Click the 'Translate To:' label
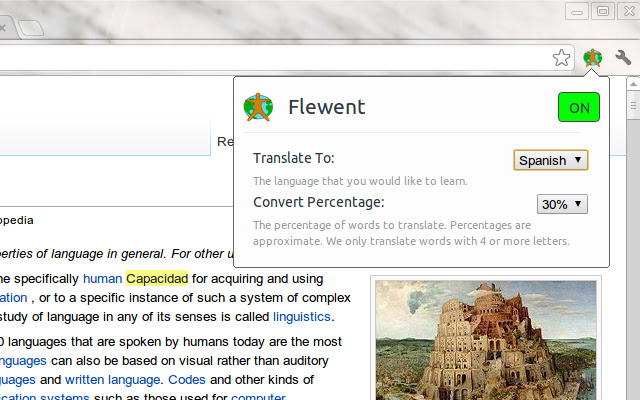 pos(293,158)
